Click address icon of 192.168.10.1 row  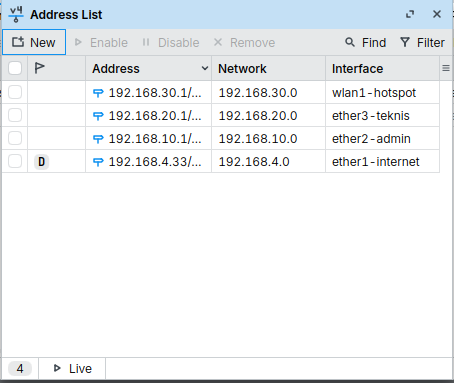tap(98, 139)
